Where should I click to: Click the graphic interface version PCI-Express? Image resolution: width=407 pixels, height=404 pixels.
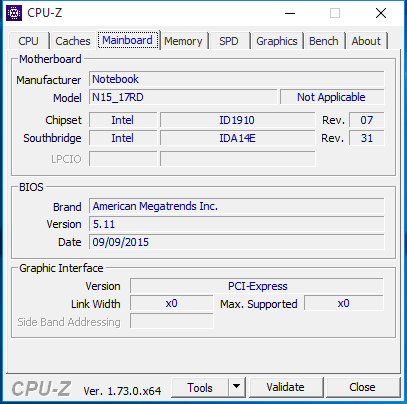[257, 286]
